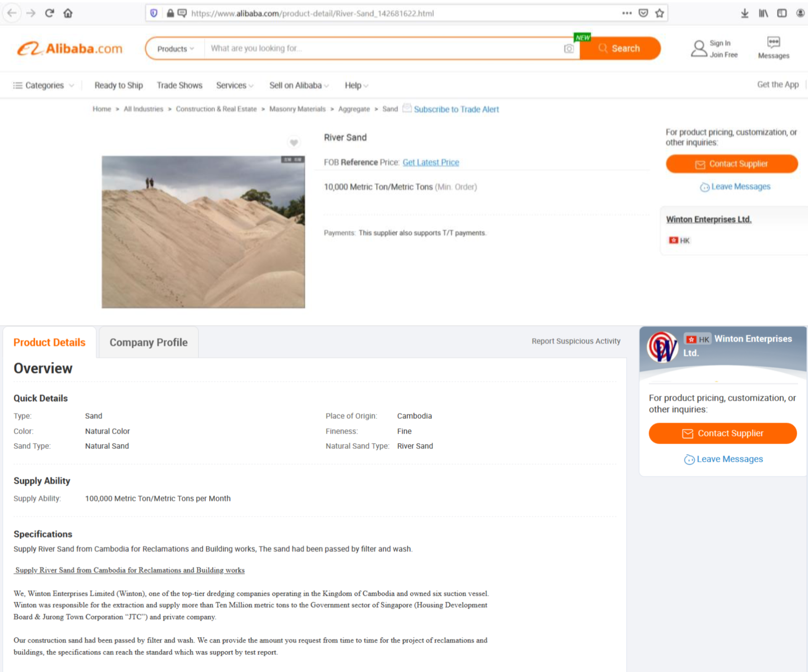Click the browser home icon

(68, 13)
